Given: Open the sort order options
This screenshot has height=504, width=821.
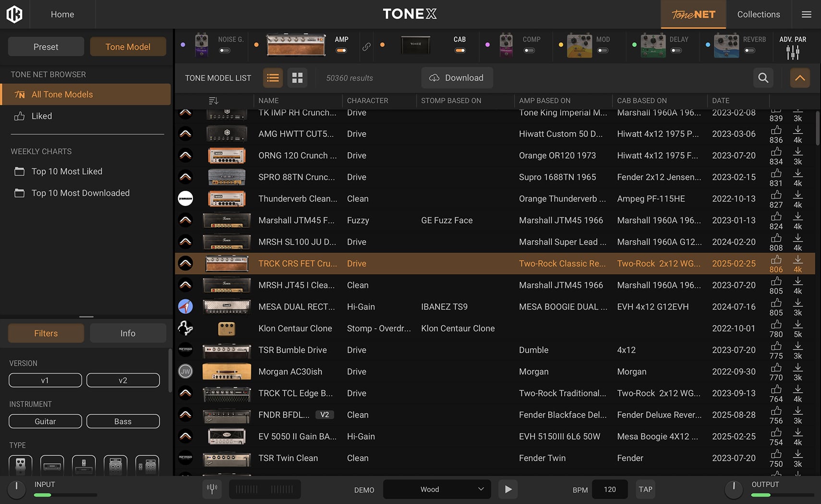Looking at the screenshot, I should point(214,100).
